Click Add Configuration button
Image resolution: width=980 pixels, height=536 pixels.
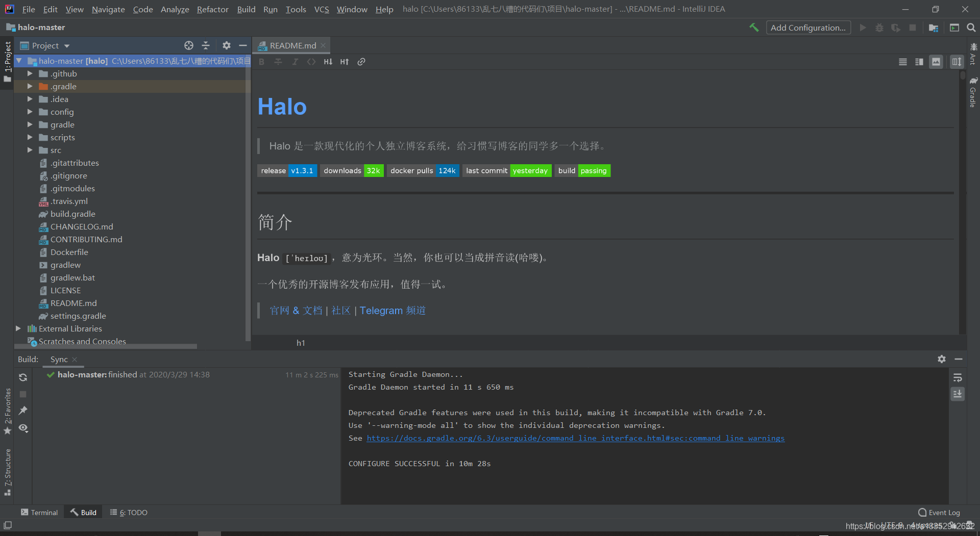pos(808,28)
